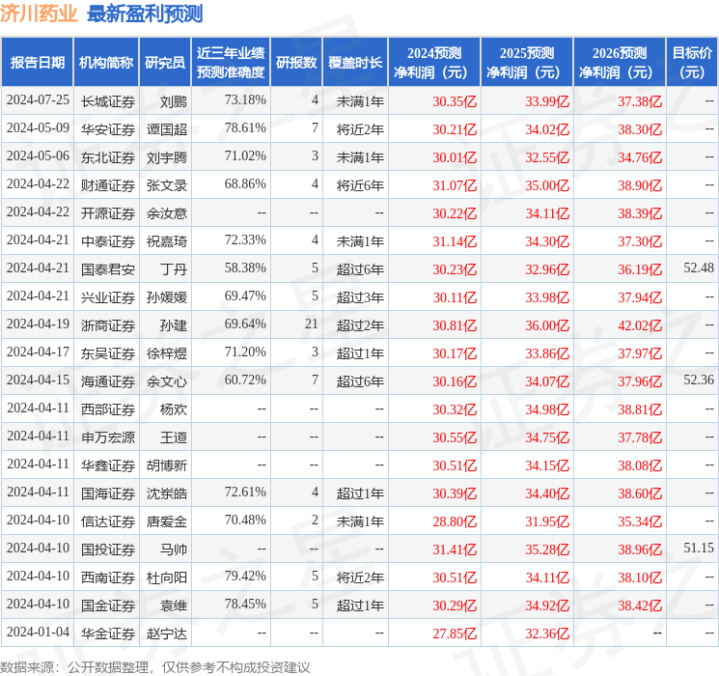Select 国泰君安 institution cell

tap(108, 269)
